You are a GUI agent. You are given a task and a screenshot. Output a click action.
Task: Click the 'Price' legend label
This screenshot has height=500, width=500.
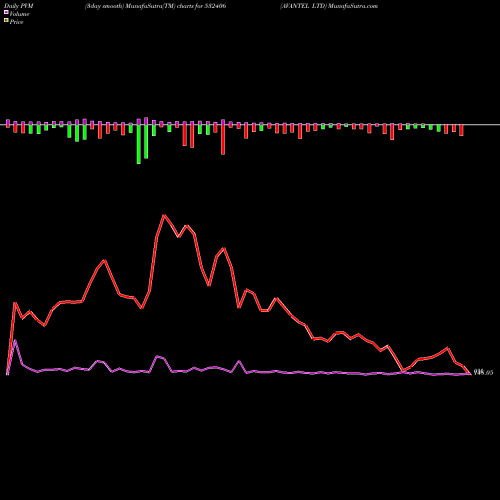[16, 22]
